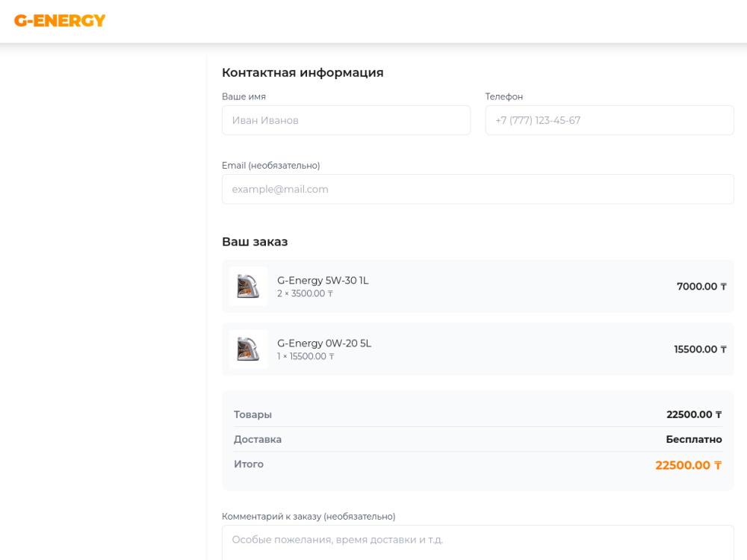This screenshot has height=560, width=747.
Task: Click the orange 22500.00 ₸ total amount
Action: tap(689, 465)
